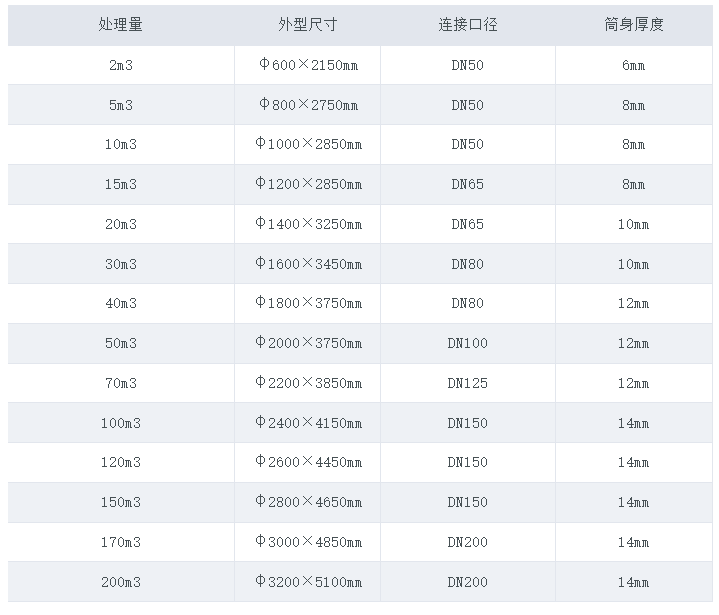The height and width of the screenshot is (615, 719).
Task: Click the Φ3000×4850mm dimension cell
Action: click(x=307, y=542)
